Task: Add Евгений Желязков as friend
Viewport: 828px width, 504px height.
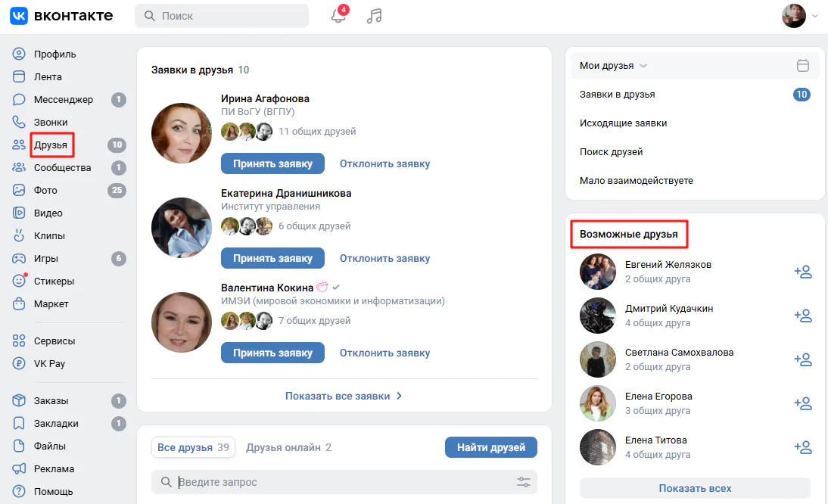Action: click(803, 272)
